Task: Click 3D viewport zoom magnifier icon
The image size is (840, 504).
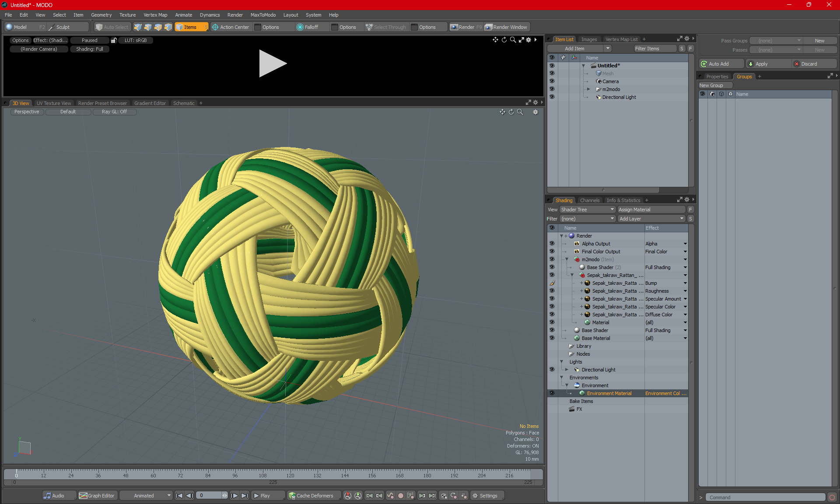Action: pos(520,112)
